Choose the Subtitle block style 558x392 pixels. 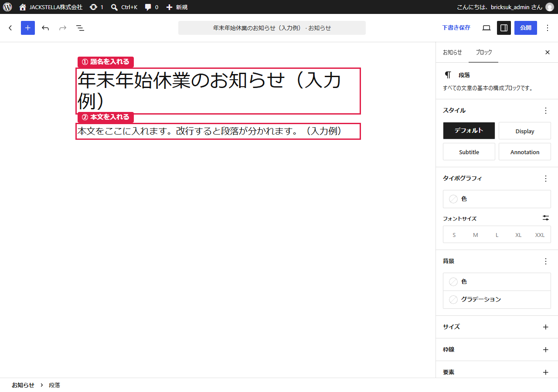click(x=469, y=152)
